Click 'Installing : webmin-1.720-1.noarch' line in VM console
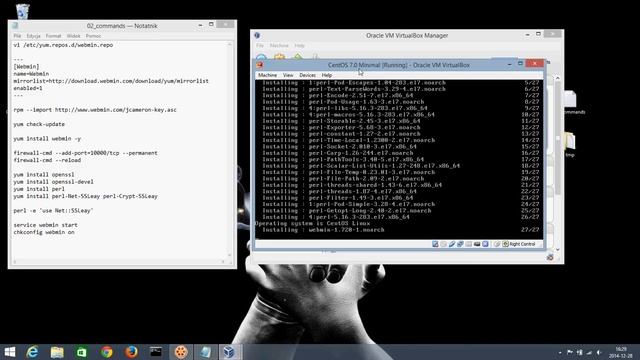The image size is (640, 360). pyautogui.click(x=323, y=230)
